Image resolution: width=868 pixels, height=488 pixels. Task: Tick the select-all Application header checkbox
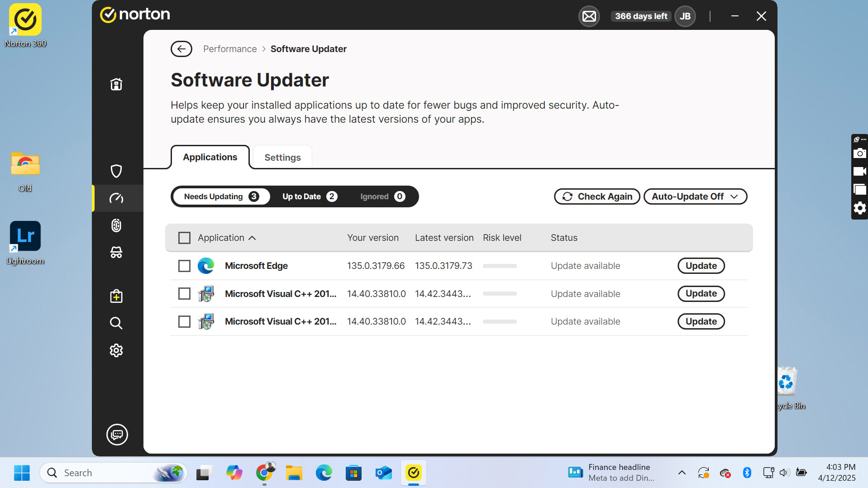pos(184,238)
